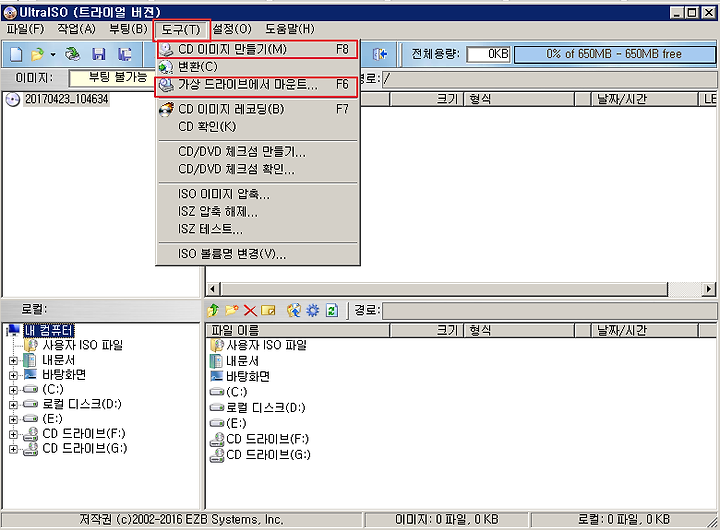Click the exit door toolbar icon
Viewport: 720px width, 530px height.
point(380,54)
